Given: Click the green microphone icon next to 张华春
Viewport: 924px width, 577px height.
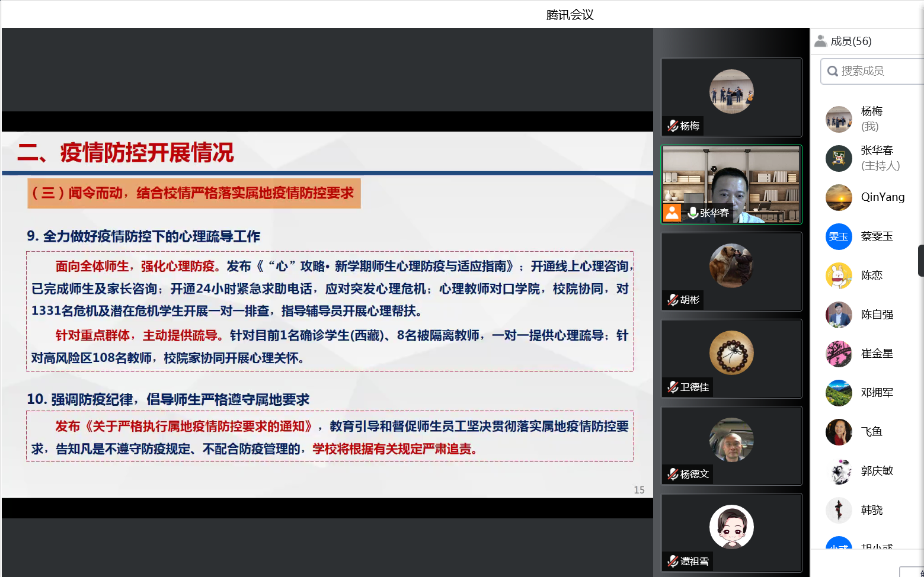Looking at the screenshot, I should tap(692, 213).
